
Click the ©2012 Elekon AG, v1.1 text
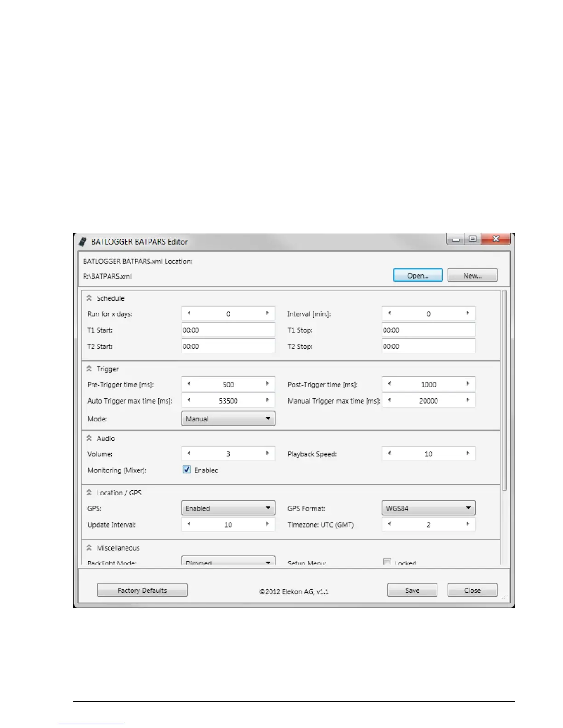click(294, 591)
